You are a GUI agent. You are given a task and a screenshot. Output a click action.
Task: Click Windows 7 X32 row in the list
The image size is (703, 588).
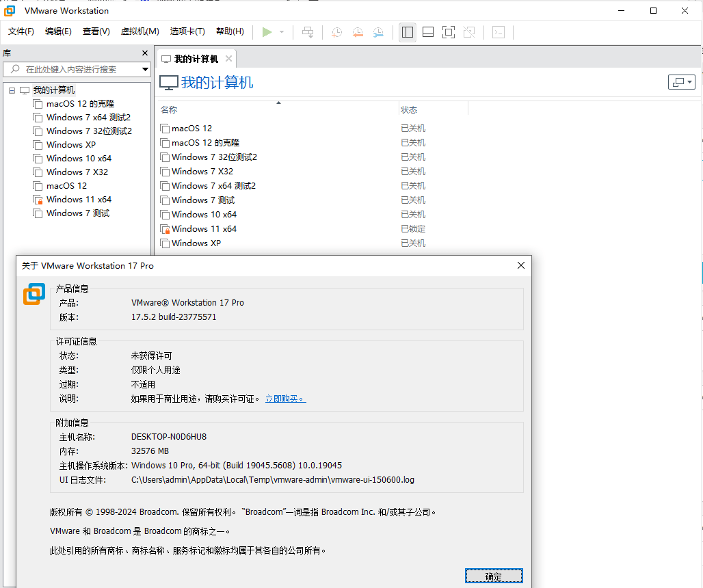click(314, 172)
